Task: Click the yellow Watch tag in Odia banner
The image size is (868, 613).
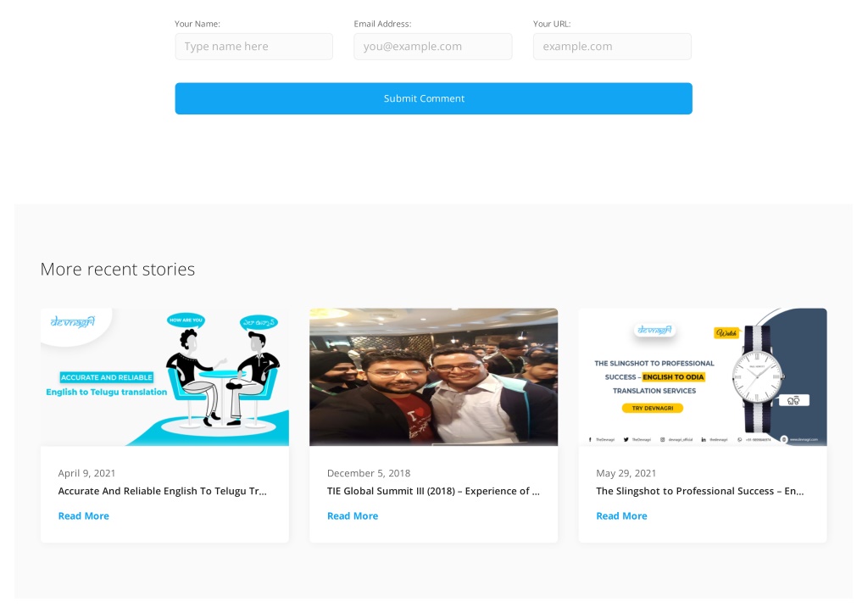Action: pyautogui.click(x=726, y=333)
